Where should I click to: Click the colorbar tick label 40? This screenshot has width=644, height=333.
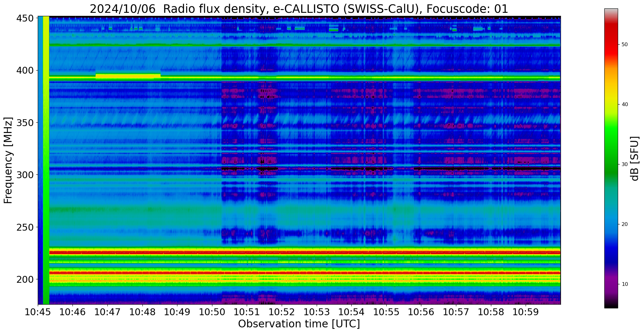(x=625, y=105)
